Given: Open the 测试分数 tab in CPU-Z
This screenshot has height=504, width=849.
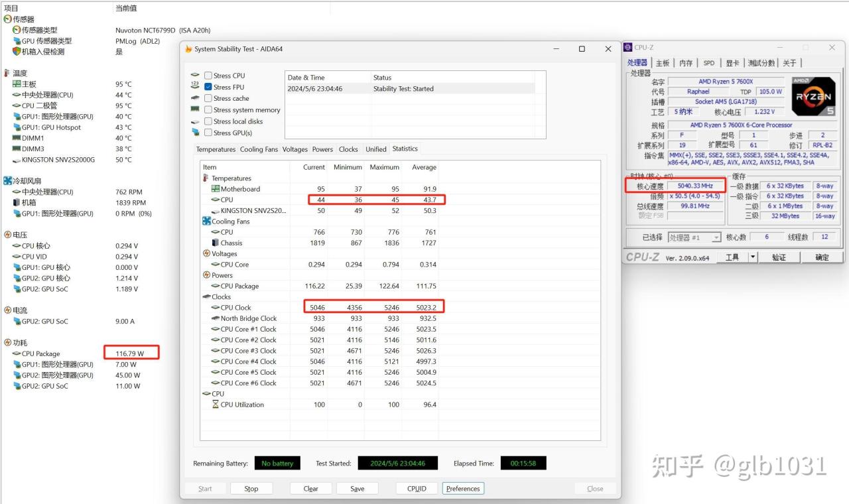Looking at the screenshot, I should pos(761,63).
